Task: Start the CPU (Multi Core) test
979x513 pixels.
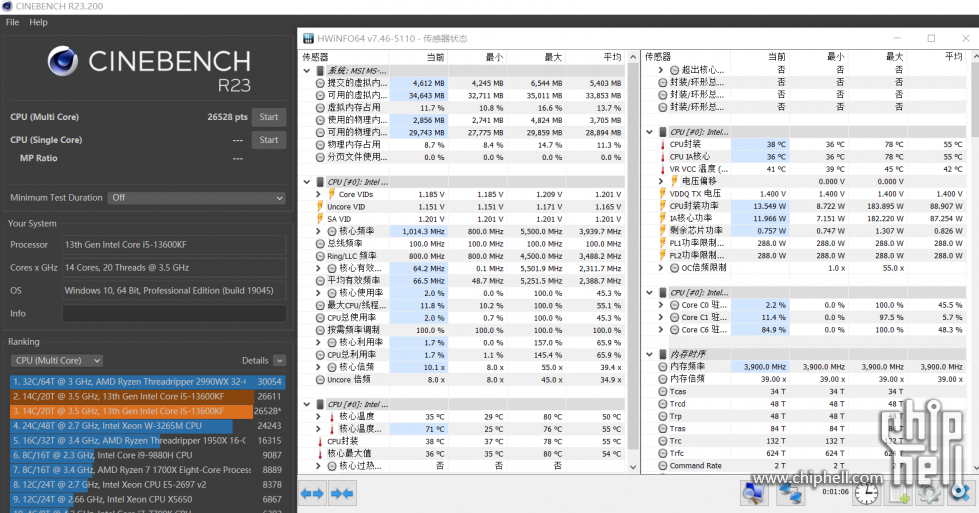Action: tap(268, 117)
